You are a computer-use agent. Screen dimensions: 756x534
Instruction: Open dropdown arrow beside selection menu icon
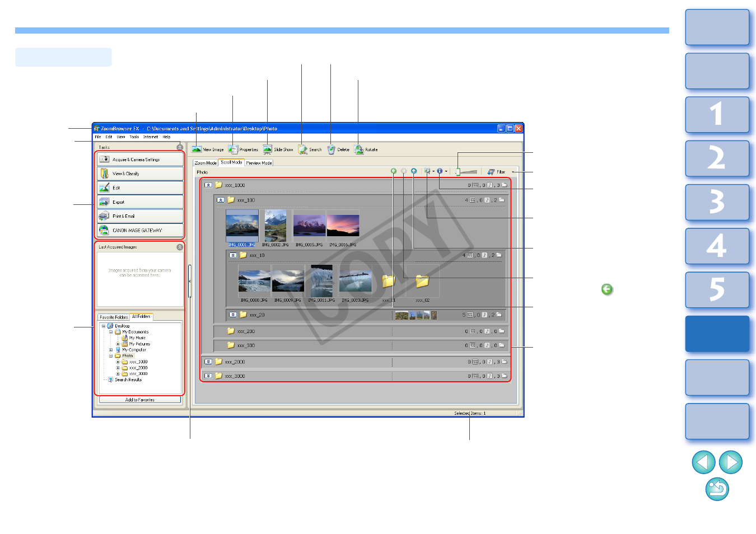(x=433, y=171)
